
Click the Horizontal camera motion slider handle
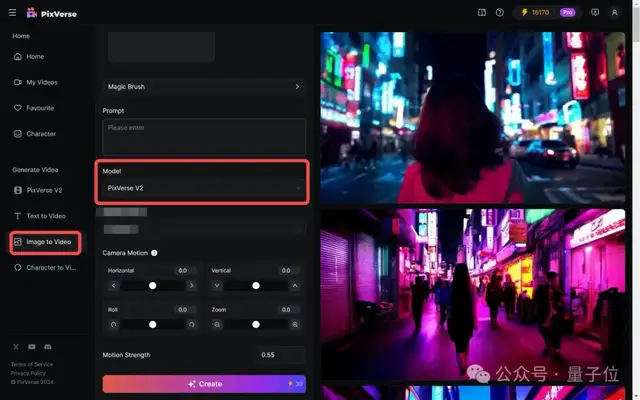152,285
